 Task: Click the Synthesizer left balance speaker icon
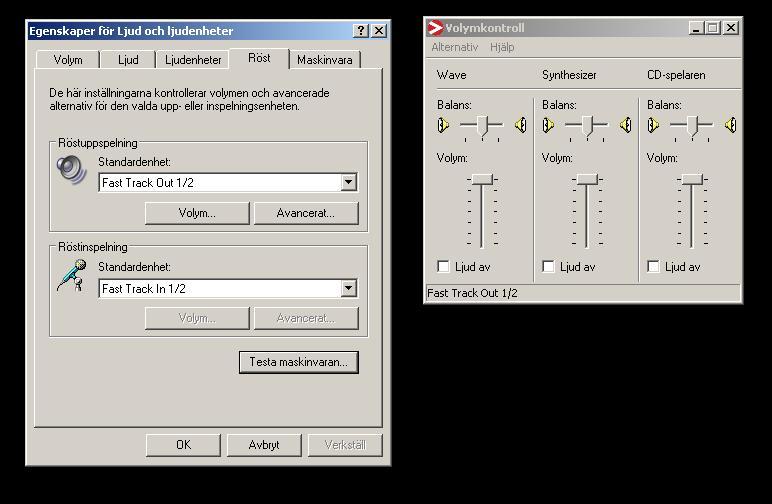click(548, 125)
